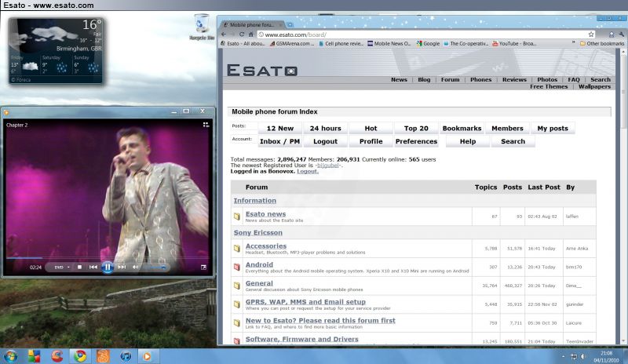Go back in Chrome browser
Image resolution: width=628 pixels, height=364 pixels.
click(224, 35)
